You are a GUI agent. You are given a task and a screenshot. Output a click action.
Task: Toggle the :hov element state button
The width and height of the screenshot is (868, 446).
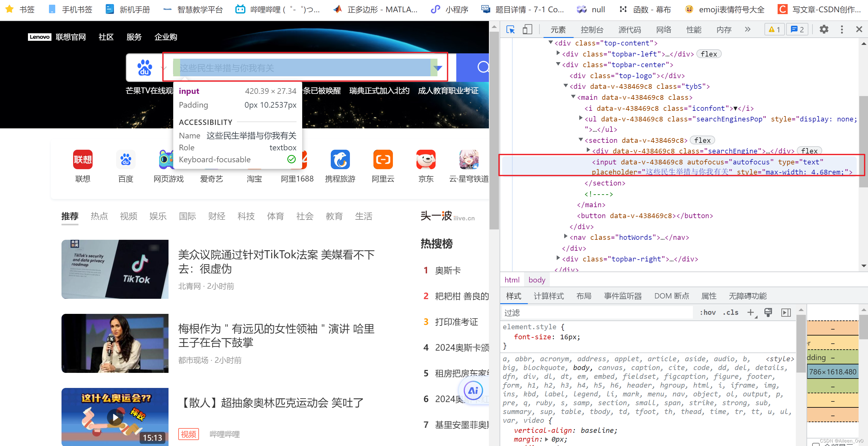pos(708,313)
